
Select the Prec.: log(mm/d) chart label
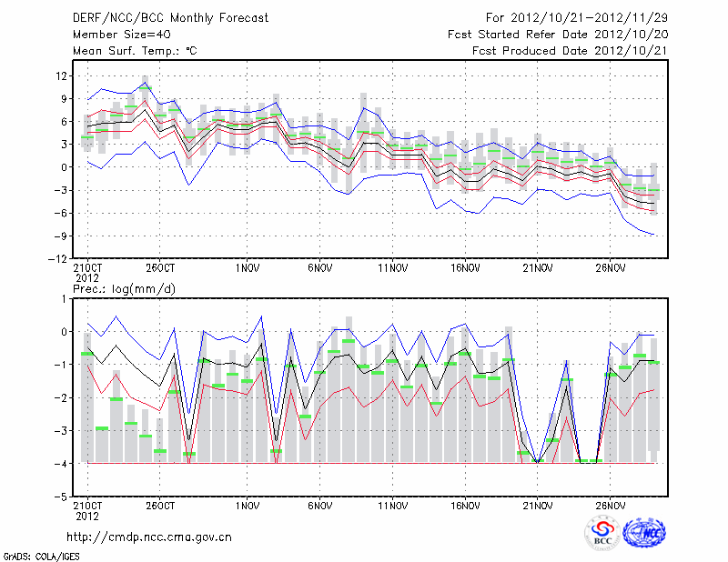pyautogui.click(x=122, y=287)
